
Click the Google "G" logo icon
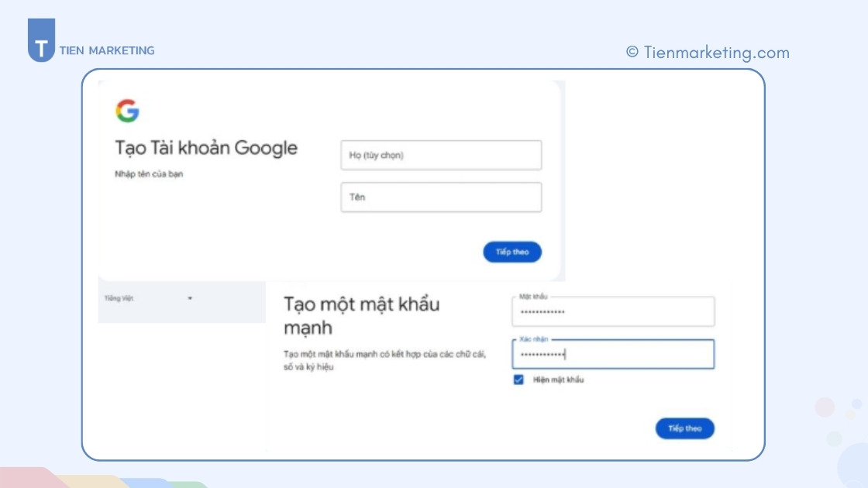[129, 110]
